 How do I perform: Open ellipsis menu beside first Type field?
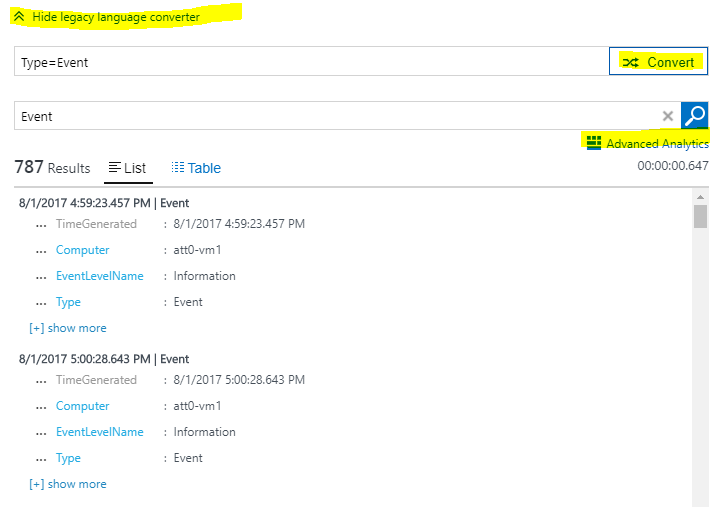click(41, 303)
